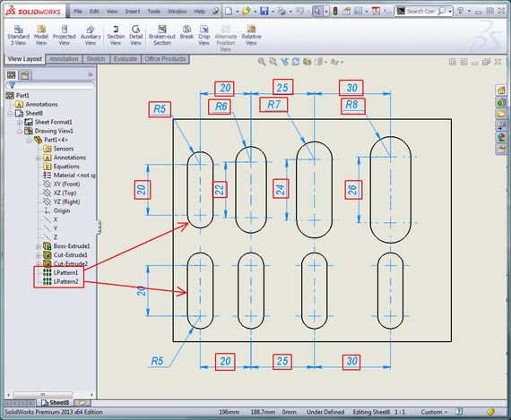Open the Custom units dropdown in status bar
The height and width of the screenshot is (420, 511).
tap(435, 412)
